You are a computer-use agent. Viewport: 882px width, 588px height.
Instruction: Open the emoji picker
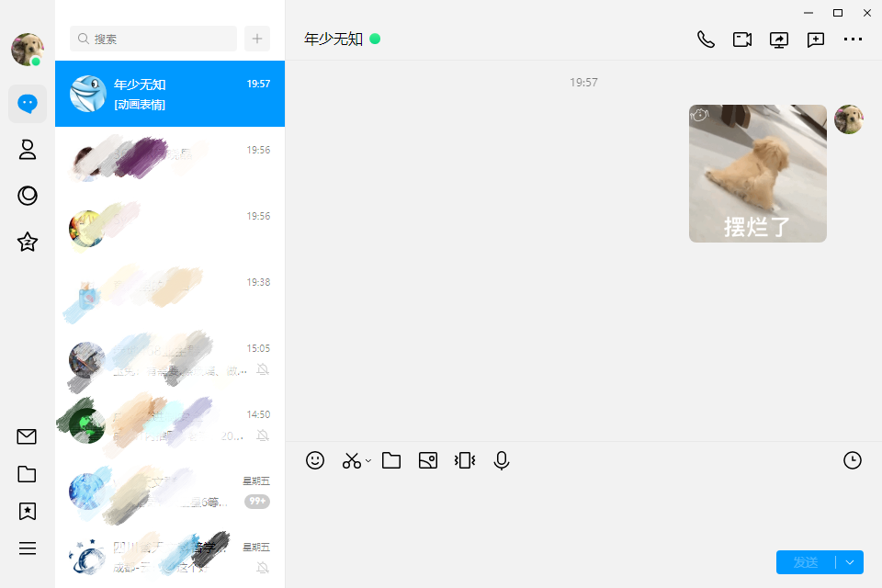click(315, 460)
